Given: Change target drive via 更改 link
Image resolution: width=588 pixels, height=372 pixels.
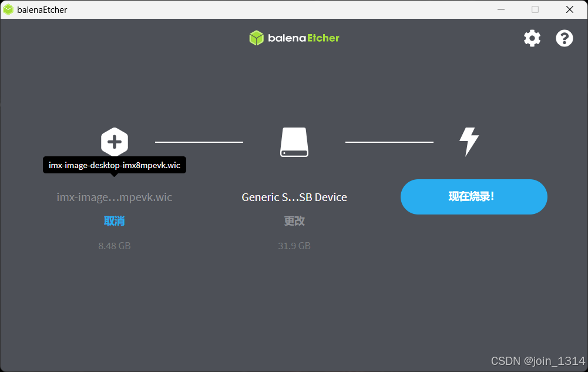Looking at the screenshot, I should pos(294,221).
